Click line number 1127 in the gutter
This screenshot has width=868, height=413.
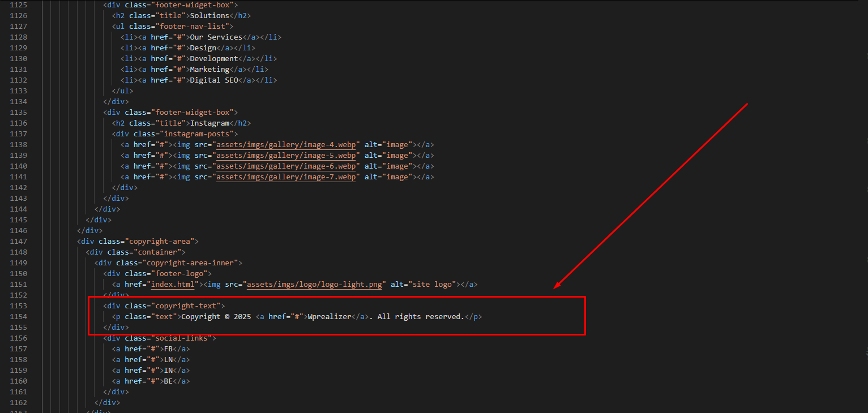(x=18, y=27)
